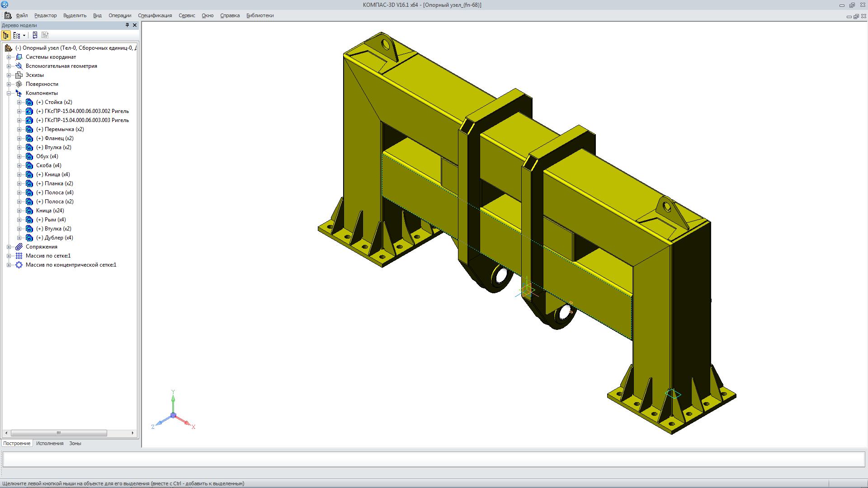Collapse the Компоненты tree node
The height and width of the screenshot is (488, 868).
[x=9, y=93]
